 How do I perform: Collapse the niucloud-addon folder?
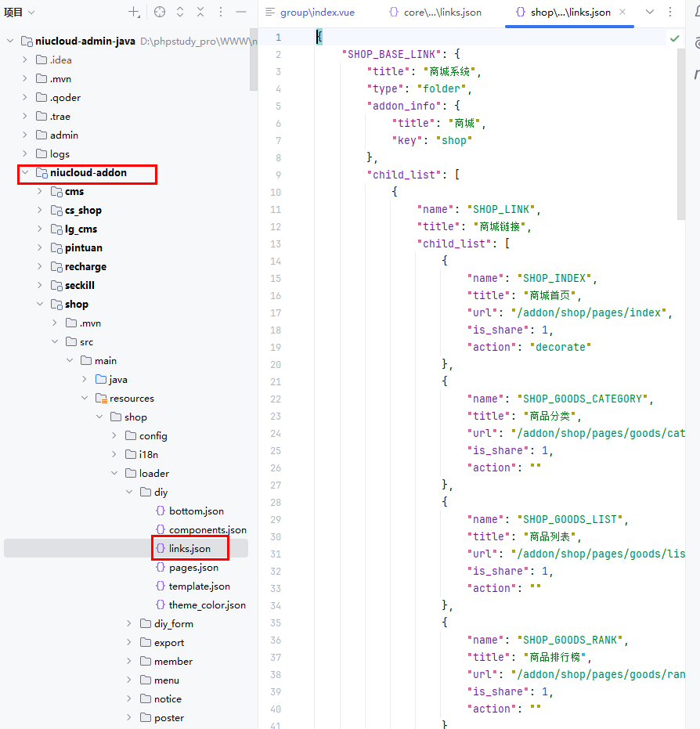point(24,173)
